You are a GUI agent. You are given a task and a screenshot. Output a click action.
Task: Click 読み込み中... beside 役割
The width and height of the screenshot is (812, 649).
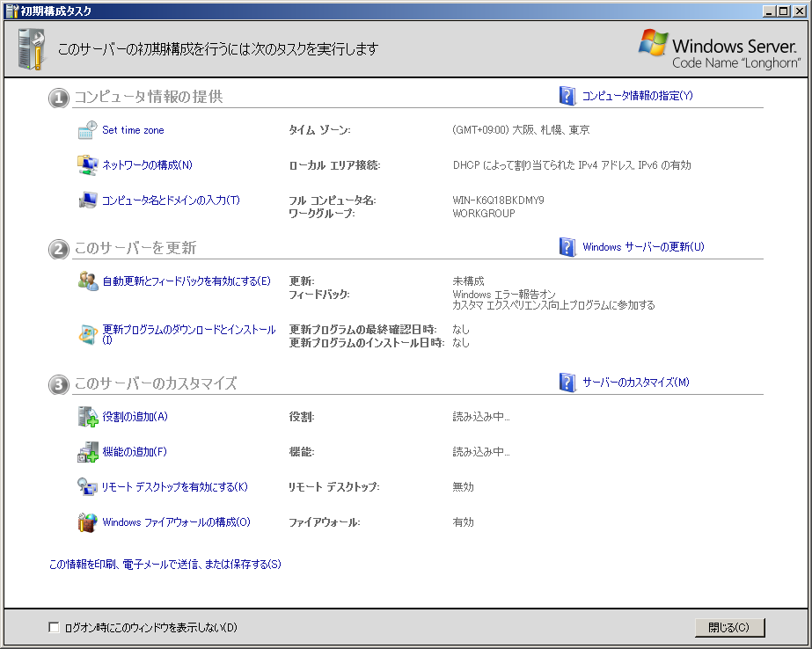(x=481, y=417)
